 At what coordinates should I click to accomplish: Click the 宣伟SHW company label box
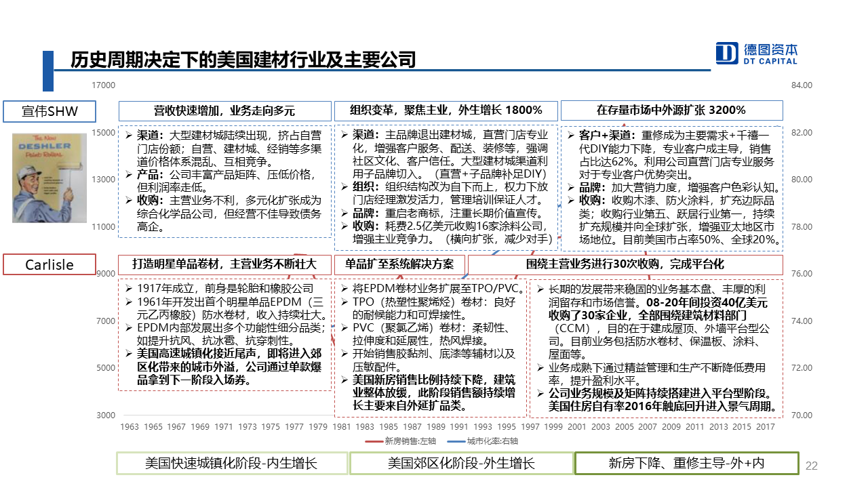point(50,111)
